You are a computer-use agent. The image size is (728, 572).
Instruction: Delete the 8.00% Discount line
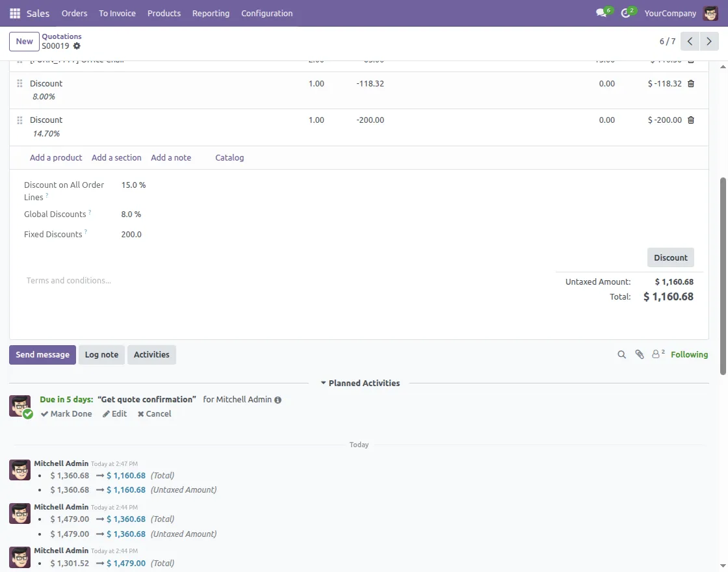click(690, 84)
